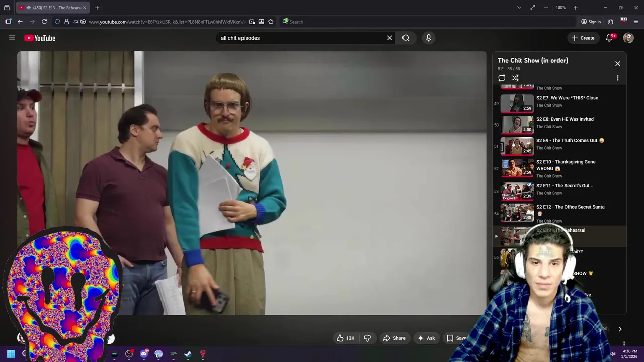Open Steam from the taskbar
This screenshot has height=362, width=644.
188,354
